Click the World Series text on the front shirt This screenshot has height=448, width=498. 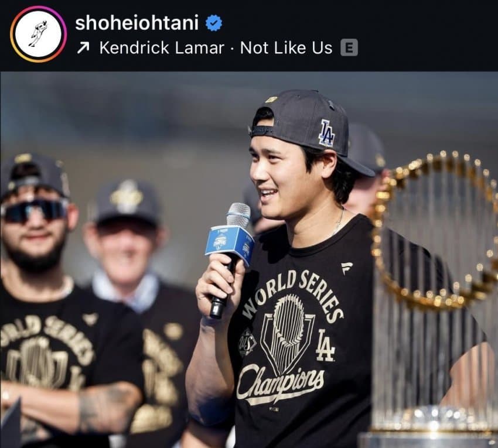pyautogui.click(x=293, y=293)
